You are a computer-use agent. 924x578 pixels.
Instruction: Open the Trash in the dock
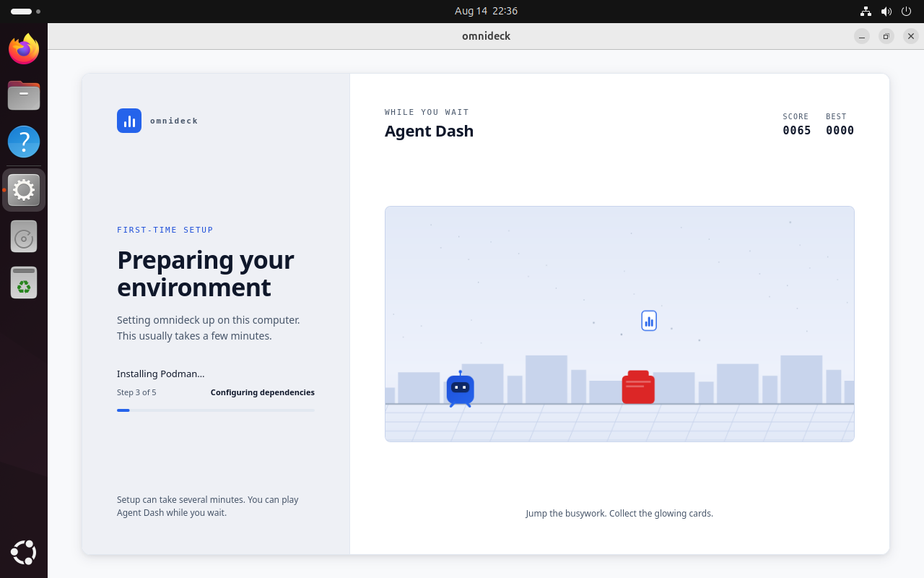click(24, 282)
